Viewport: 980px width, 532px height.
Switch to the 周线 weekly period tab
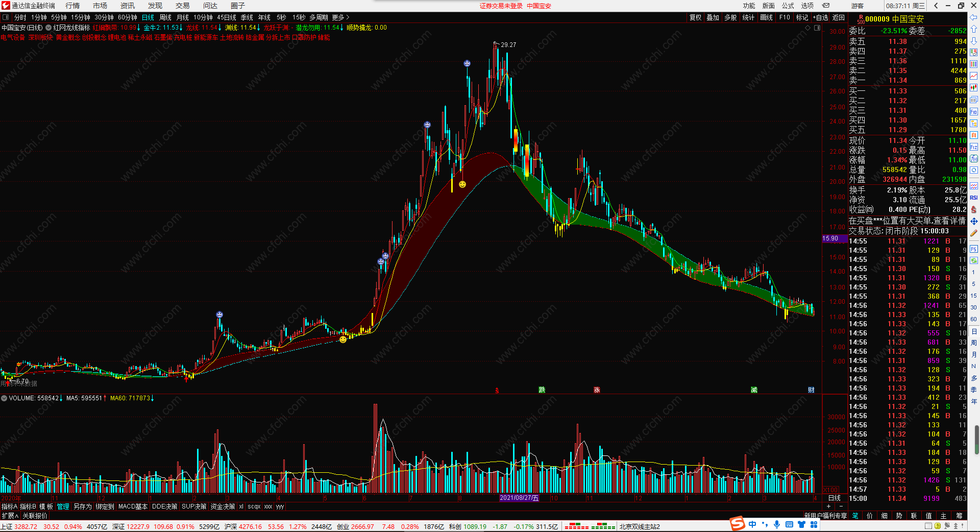(x=165, y=17)
